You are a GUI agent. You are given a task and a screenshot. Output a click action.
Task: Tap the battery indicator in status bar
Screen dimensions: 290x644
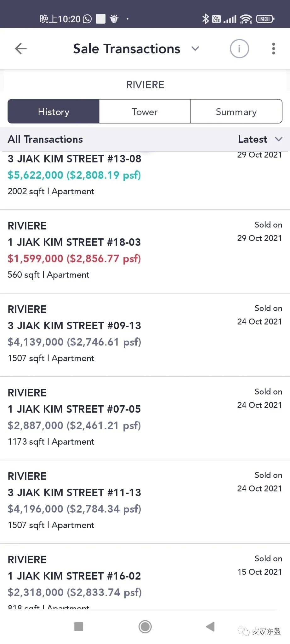click(265, 19)
